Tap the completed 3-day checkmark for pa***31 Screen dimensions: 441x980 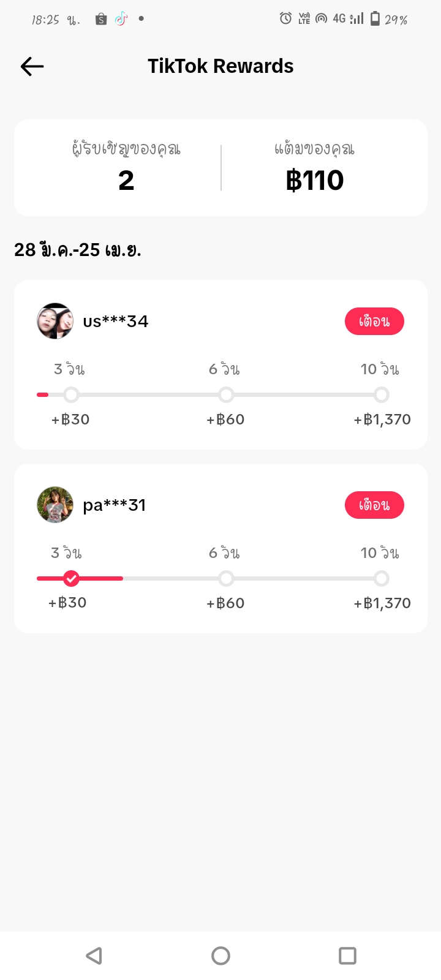tap(71, 578)
